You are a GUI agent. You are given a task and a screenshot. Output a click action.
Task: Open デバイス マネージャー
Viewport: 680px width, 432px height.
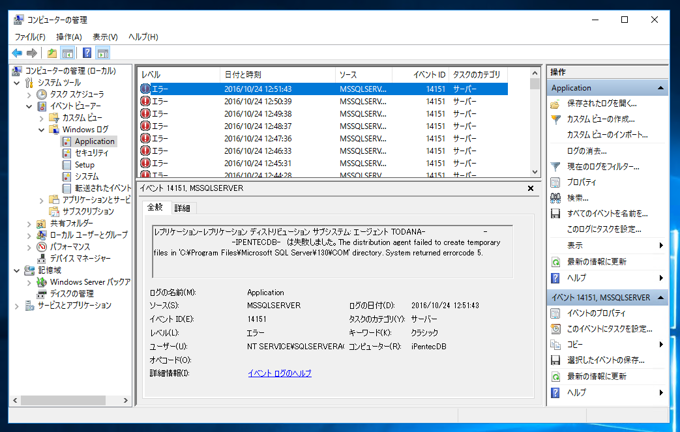[80, 259]
